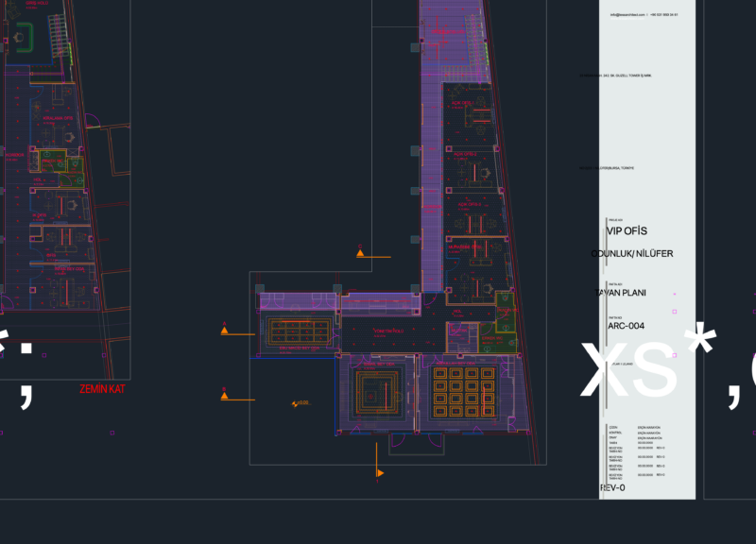Select section marker B triangle
This screenshot has height=544, width=756.
pyautogui.click(x=224, y=396)
